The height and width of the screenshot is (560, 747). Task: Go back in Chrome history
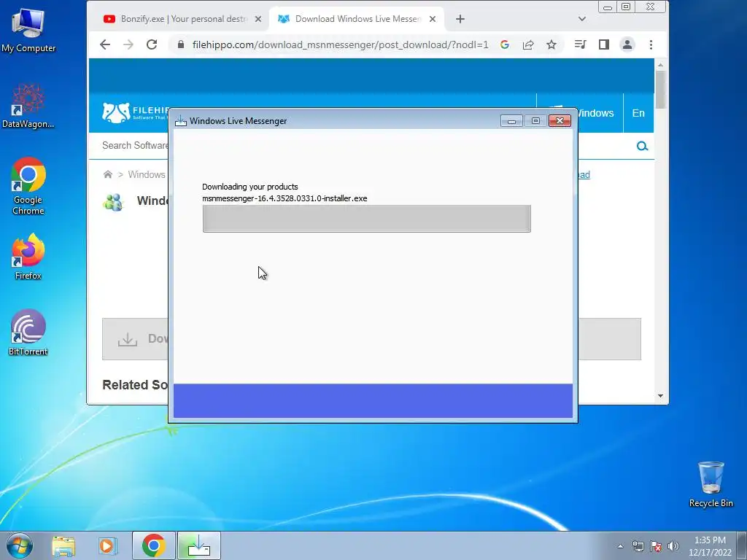point(105,44)
